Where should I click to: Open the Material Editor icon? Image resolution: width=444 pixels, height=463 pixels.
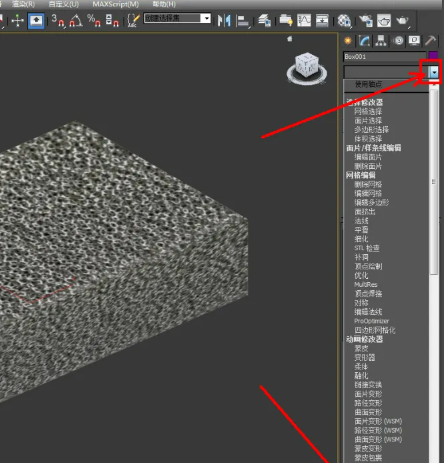344,21
